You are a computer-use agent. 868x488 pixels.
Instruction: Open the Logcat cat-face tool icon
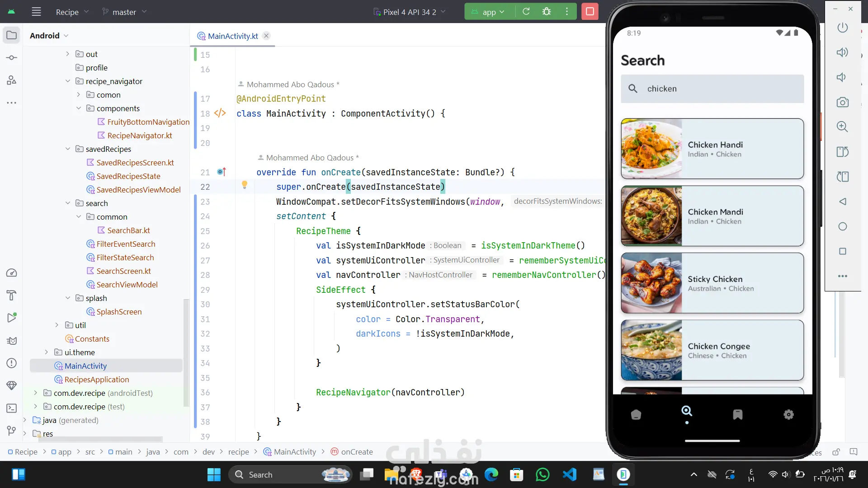click(x=12, y=341)
